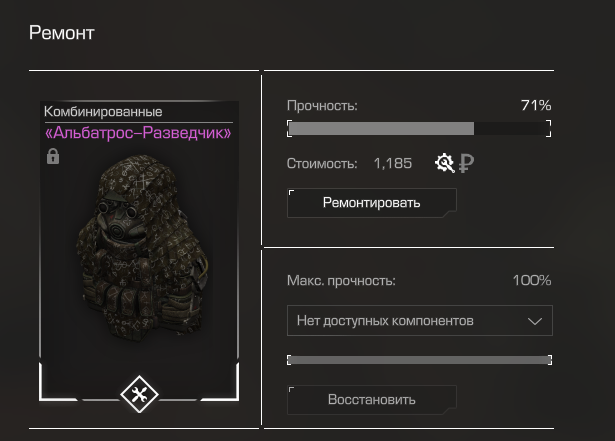
Task: Click the Макс. прочность label
Action: (x=341, y=281)
